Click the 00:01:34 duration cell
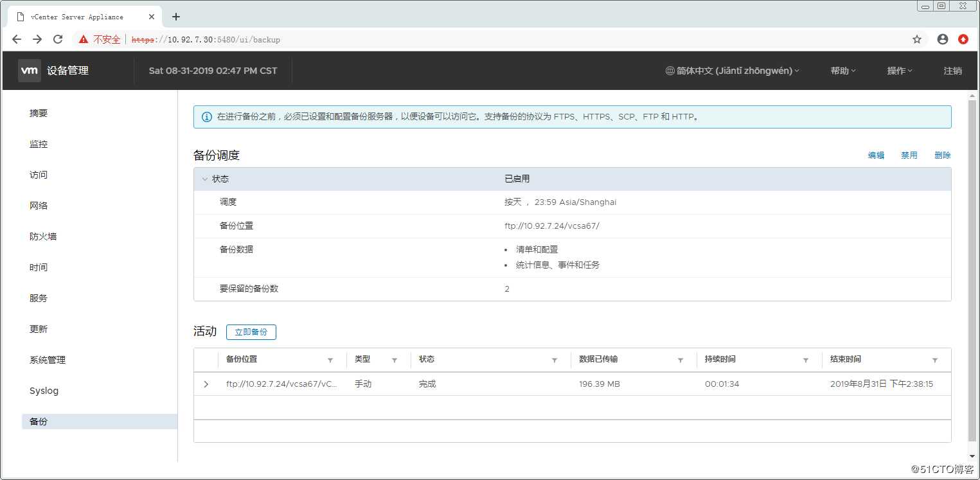This screenshot has width=980, height=480. pos(722,384)
